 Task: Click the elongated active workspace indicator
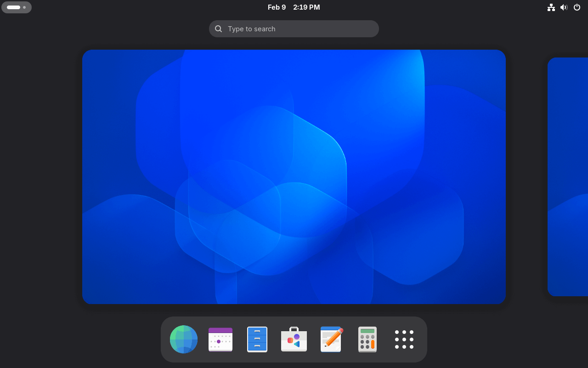point(13,7)
